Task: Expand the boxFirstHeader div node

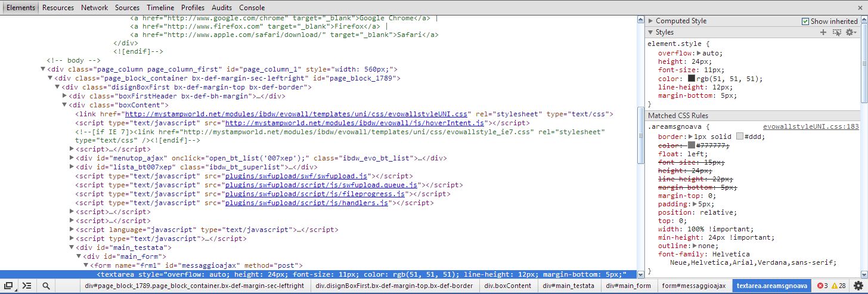Action: 65,96
